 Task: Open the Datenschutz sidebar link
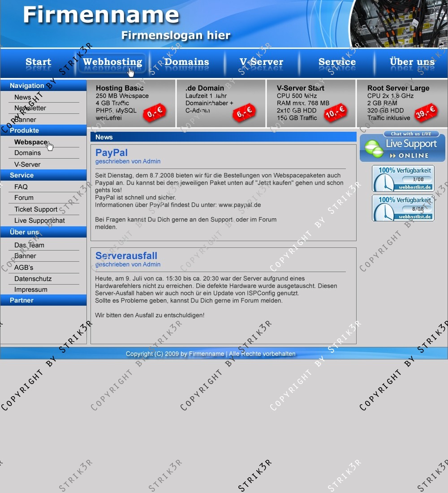pos(33,279)
